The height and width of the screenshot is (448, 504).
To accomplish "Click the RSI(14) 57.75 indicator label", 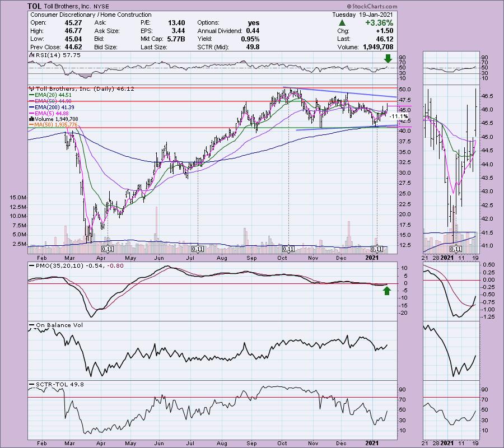I will [58, 55].
